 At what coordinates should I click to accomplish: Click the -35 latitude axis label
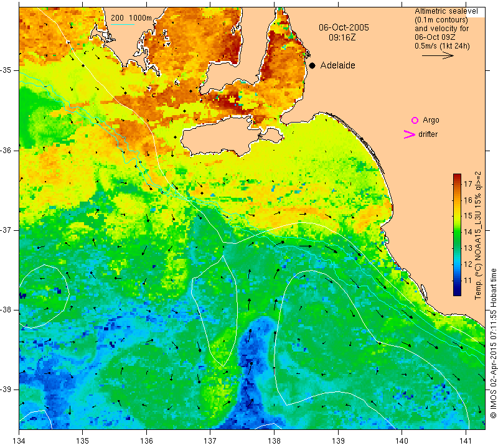6,70
